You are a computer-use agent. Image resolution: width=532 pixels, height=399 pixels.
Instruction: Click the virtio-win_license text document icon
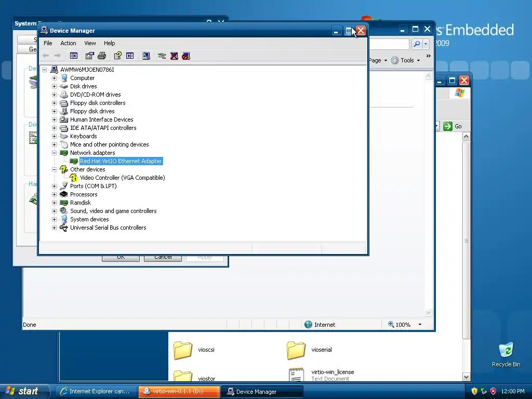click(296, 374)
